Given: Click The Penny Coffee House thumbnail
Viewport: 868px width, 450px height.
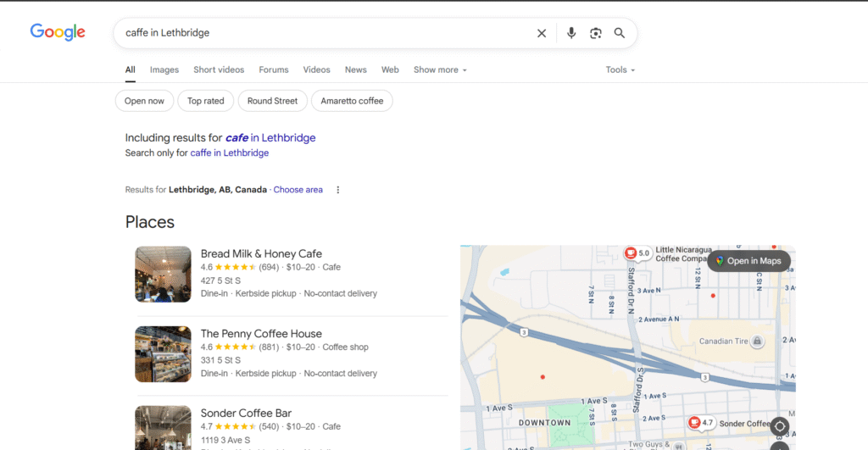Looking at the screenshot, I should coord(163,354).
